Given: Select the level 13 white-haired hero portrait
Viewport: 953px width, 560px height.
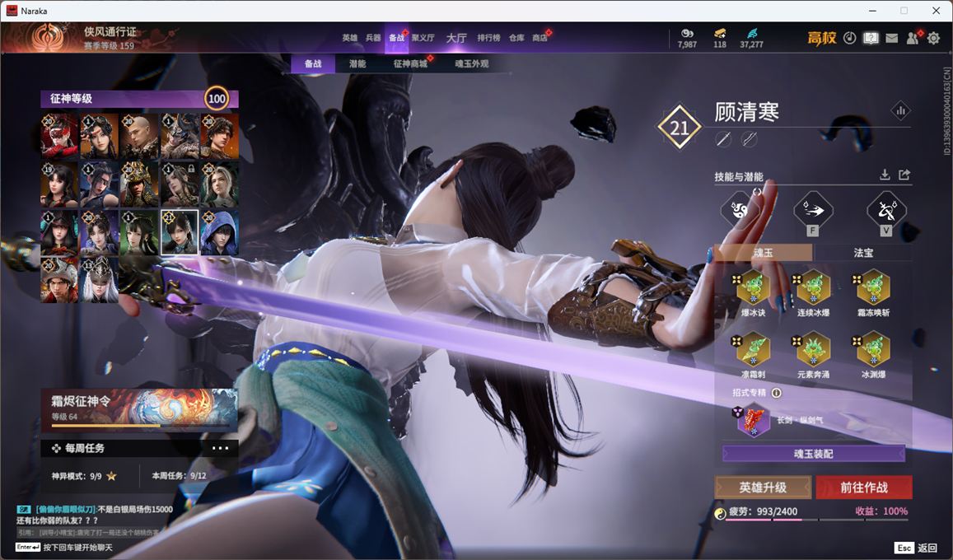Looking at the screenshot, I should pos(99,280).
